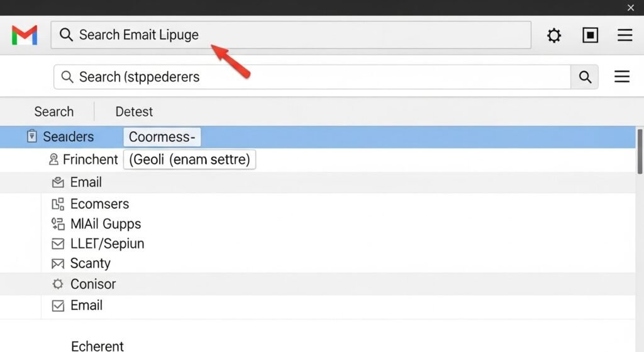Click the clipboard icon next to Seaiders
Screen dimensions: 644x352
tap(32, 137)
